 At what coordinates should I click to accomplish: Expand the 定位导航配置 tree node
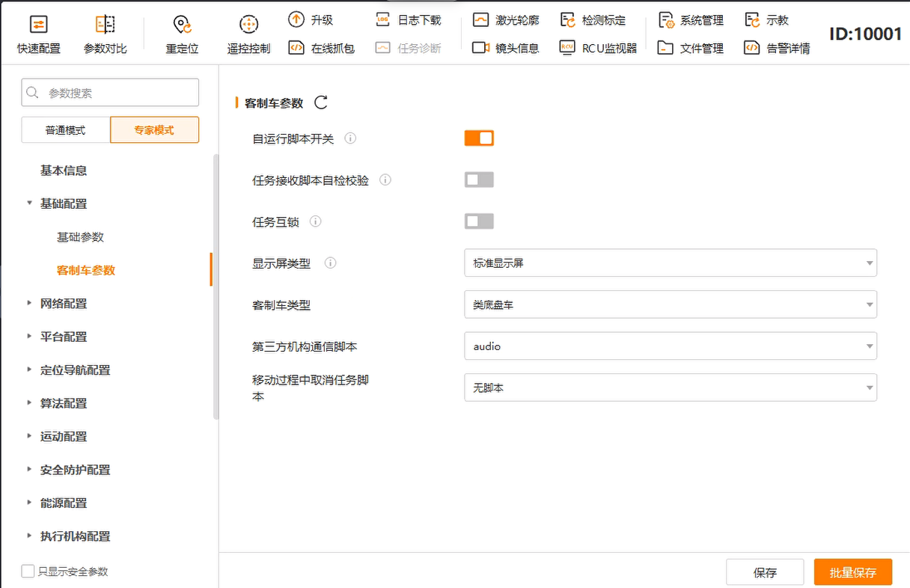(x=29, y=370)
